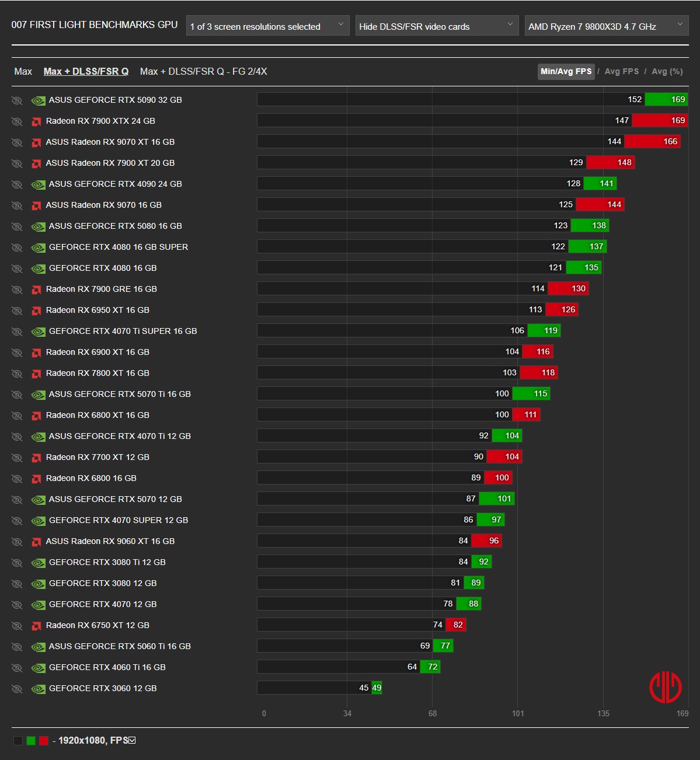Toggle eye icon for GeForce RTX 3080 Ti 12 GB
Image resolution: width=700 pixels, height=760 pixels.
pyautogui.click(x=17, y=563)
